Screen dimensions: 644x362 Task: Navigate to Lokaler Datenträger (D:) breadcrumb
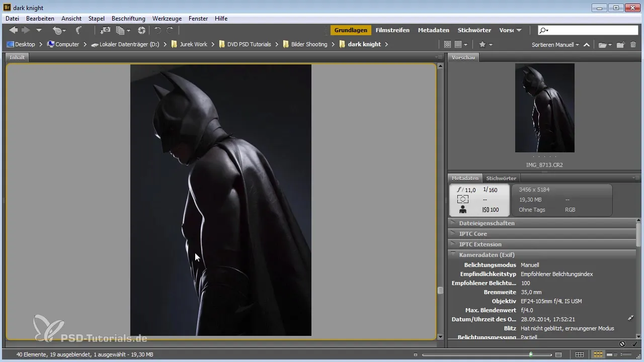tap(125, 44)
